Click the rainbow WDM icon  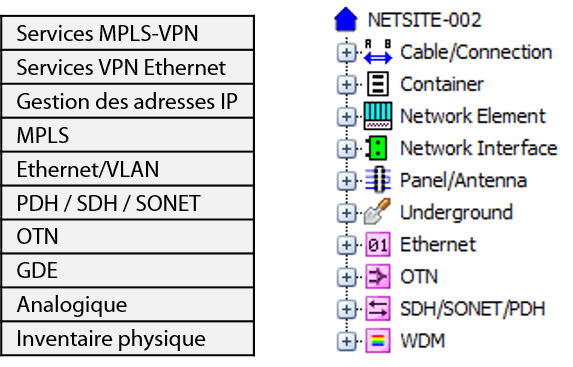(378, 341)
